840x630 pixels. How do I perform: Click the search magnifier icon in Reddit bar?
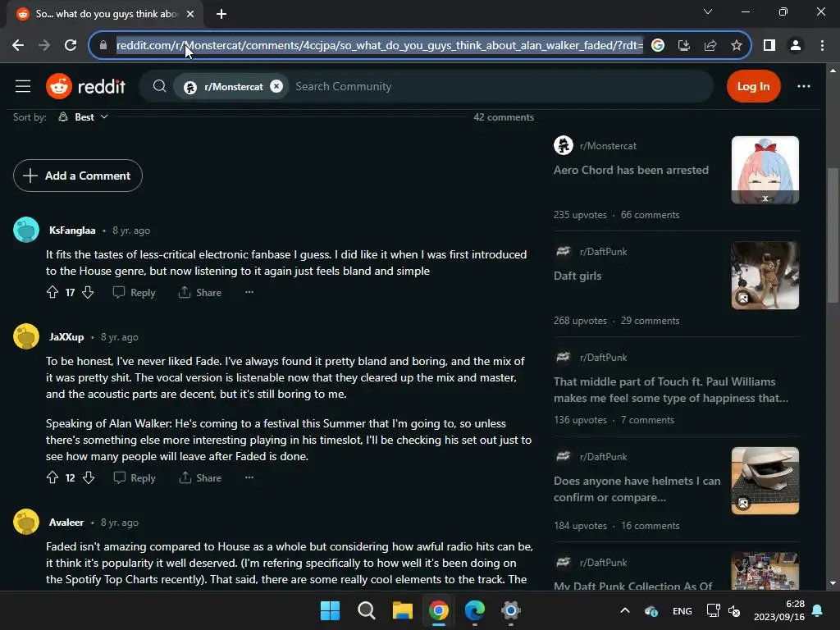159,86
